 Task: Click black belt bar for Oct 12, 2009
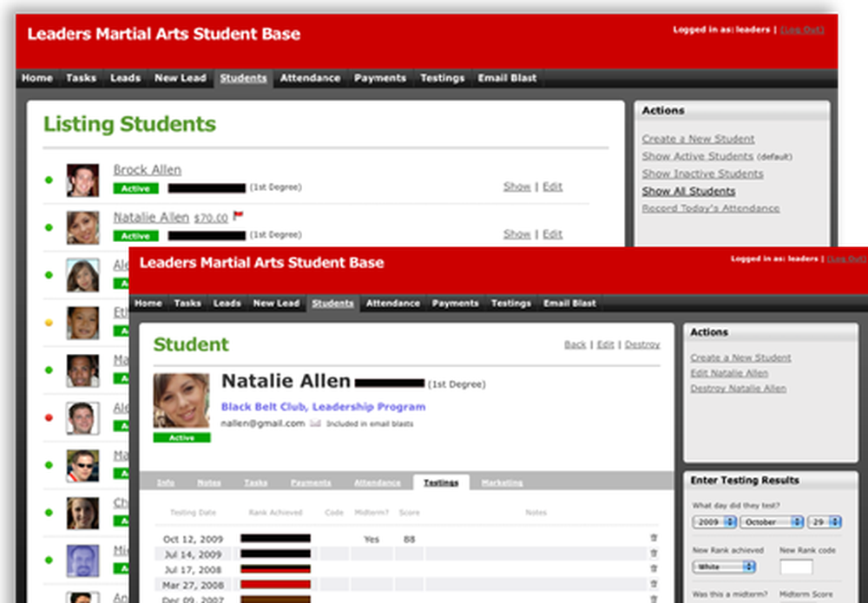276,538
